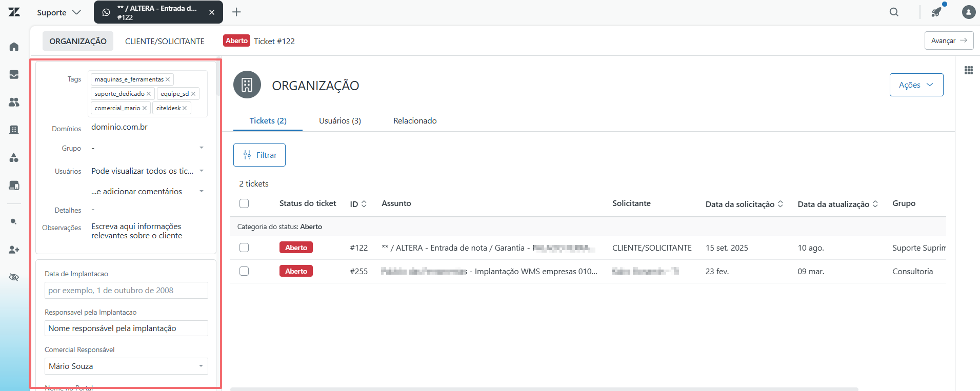Open the Home sidebar icon
The width and height of the screenshot is (980, 391).
14,47
